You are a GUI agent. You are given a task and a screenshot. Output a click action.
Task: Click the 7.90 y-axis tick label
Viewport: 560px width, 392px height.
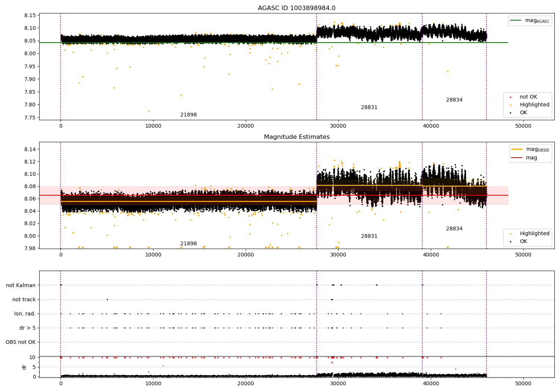point(30,80)
